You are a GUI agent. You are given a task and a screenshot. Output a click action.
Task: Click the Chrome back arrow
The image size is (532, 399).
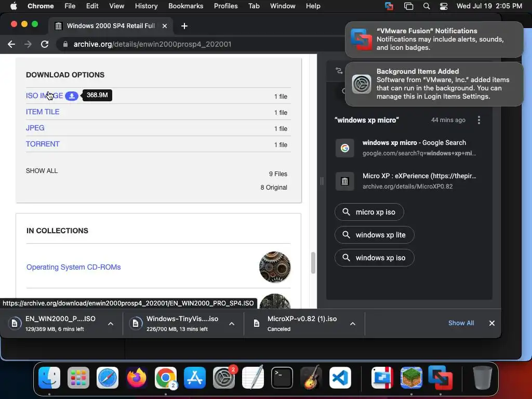click(x=11, y=44)
